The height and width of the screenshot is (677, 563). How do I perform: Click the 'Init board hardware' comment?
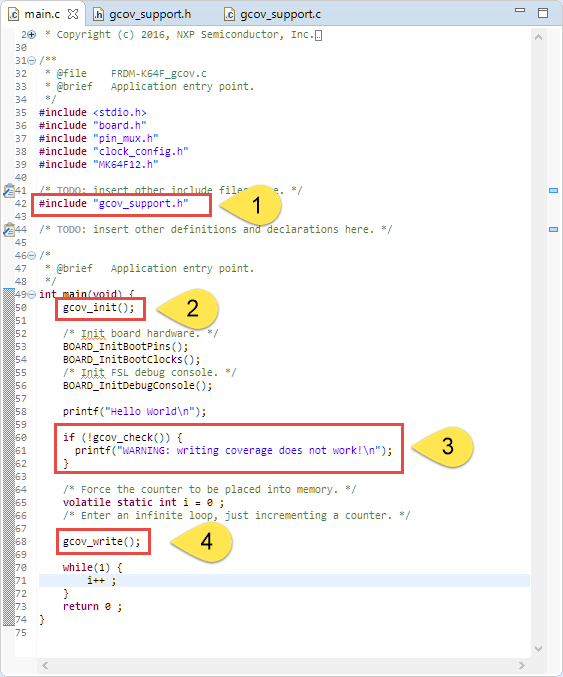[x=140, y=334]
